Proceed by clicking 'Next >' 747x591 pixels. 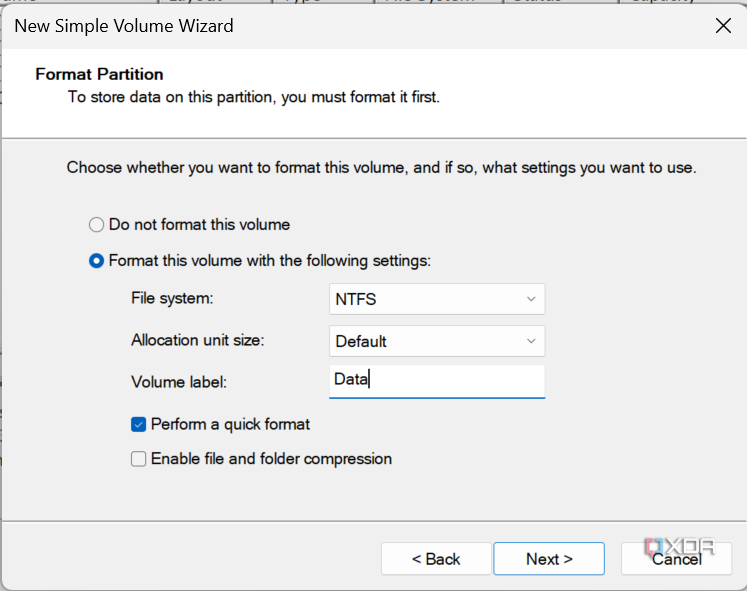(549, 559)
